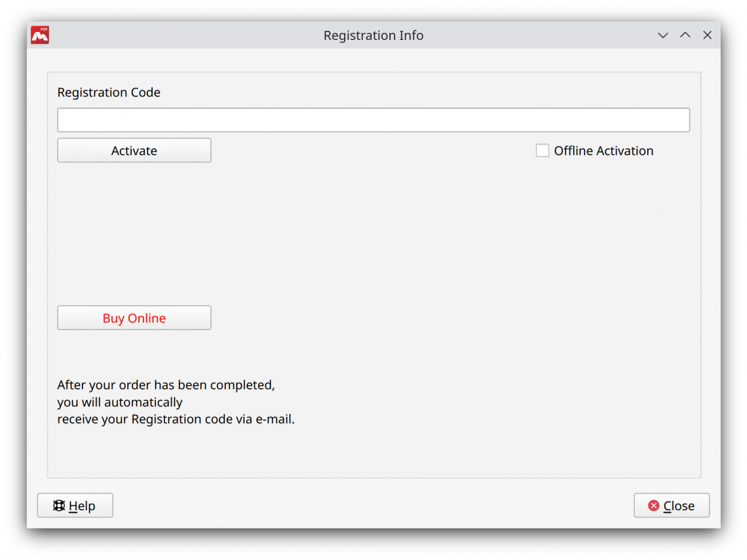This screenshot has height=560, width=747.
Task: Click the upward chevron in the titlebar
Action: click(x=685, y=35)
